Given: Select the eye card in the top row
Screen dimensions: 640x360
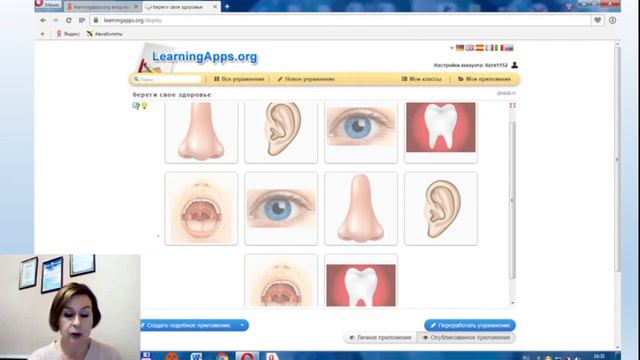Looking at the screenshot, I should pyautogui.click(x=361, y=132).
